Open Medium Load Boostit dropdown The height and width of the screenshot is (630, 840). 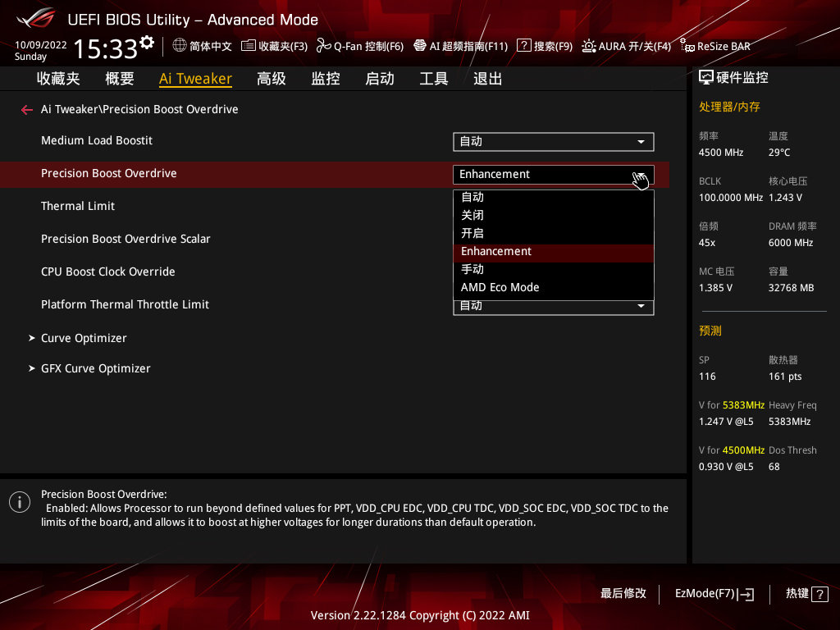point(554,142)
